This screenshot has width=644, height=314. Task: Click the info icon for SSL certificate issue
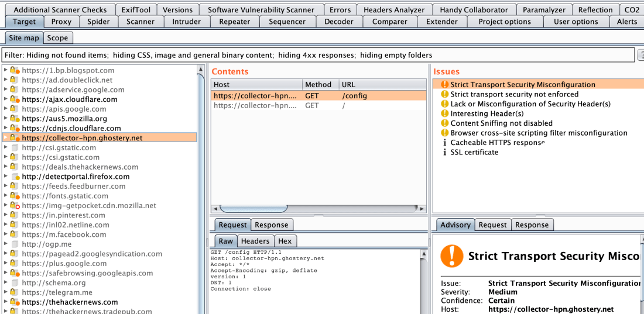[x=444, y=152]
